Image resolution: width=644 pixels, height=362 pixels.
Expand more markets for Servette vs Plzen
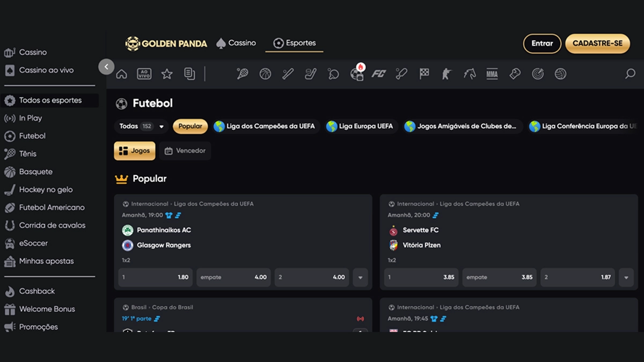[626, 278]
